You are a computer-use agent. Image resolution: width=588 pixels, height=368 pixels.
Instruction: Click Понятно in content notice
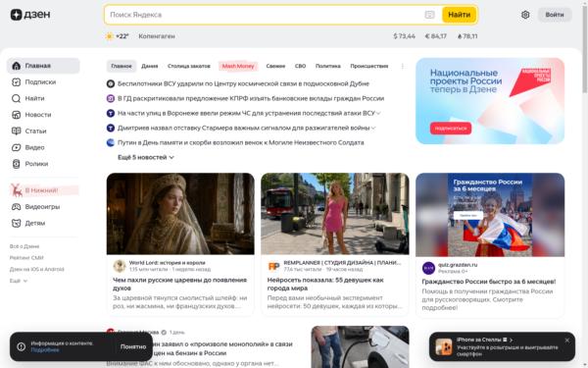(x=133, y=346)
